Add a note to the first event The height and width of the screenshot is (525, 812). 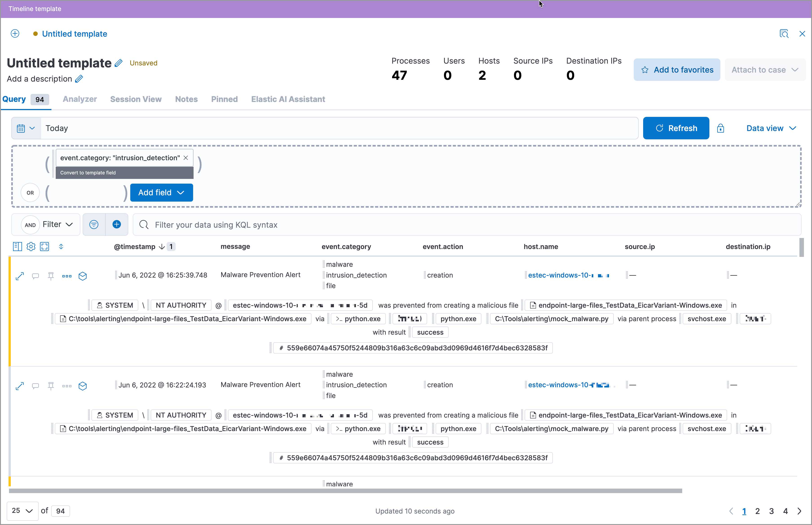(35, 276)
